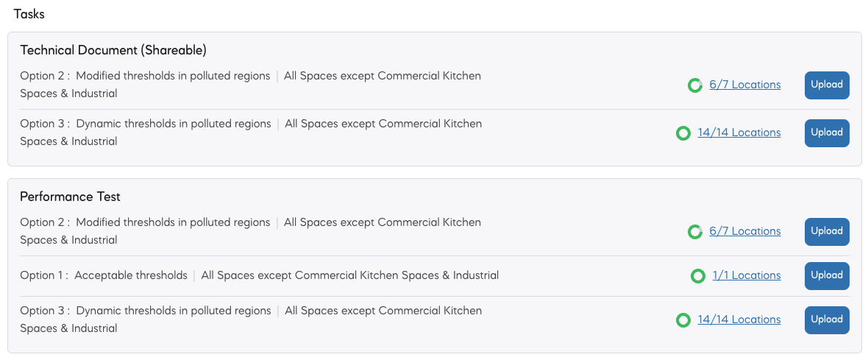Viewport: 868px width, 360px height.
Task: Click progress ring for Technical Document Option 3
Action: [x=683, y=133]
